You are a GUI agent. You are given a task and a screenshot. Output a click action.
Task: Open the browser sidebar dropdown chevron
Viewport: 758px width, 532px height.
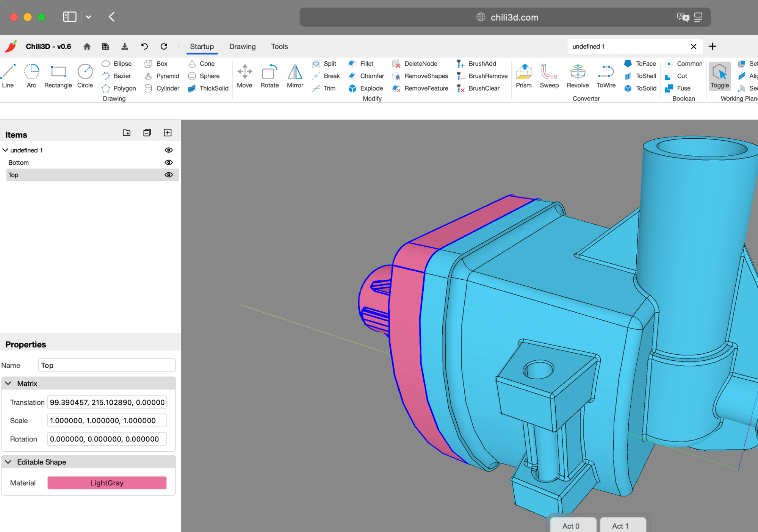pyautogui.click(x=88, y=17)
